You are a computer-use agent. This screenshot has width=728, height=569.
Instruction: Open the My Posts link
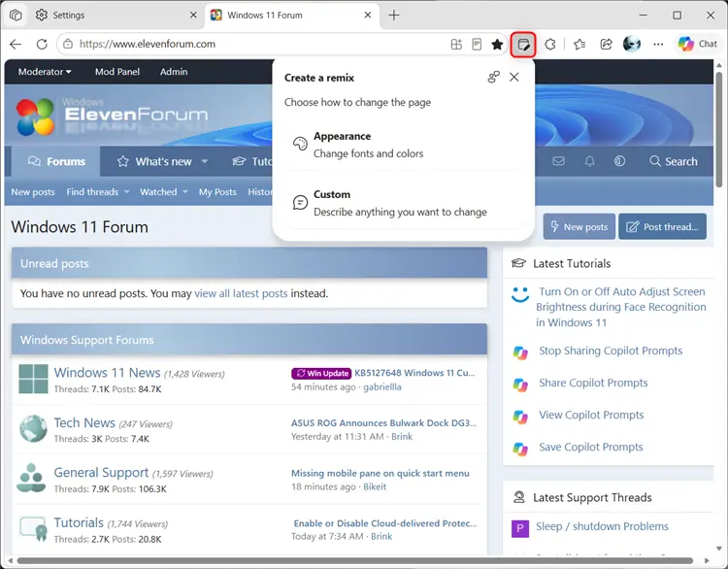(217, 192)
